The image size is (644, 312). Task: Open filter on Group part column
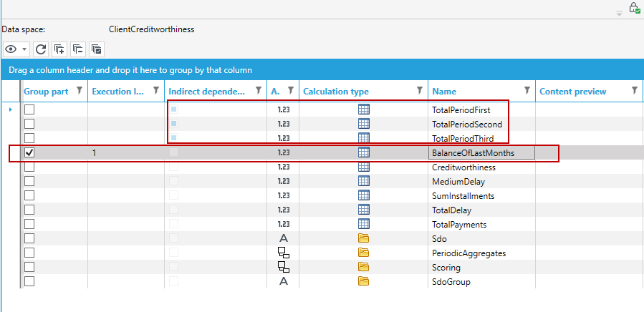click(80, 91)
